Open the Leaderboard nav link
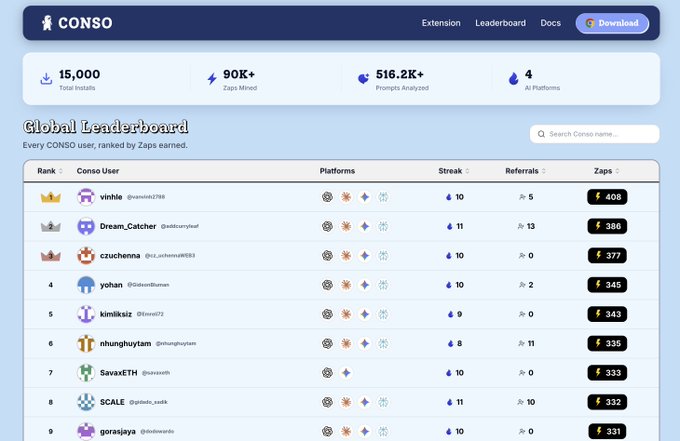 (x=500, y=23)
